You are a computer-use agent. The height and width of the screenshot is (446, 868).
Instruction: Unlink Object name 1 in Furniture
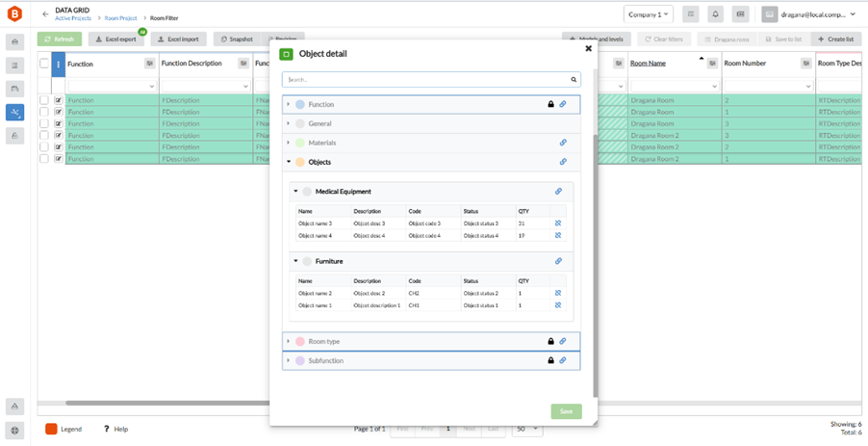point(558,305)
